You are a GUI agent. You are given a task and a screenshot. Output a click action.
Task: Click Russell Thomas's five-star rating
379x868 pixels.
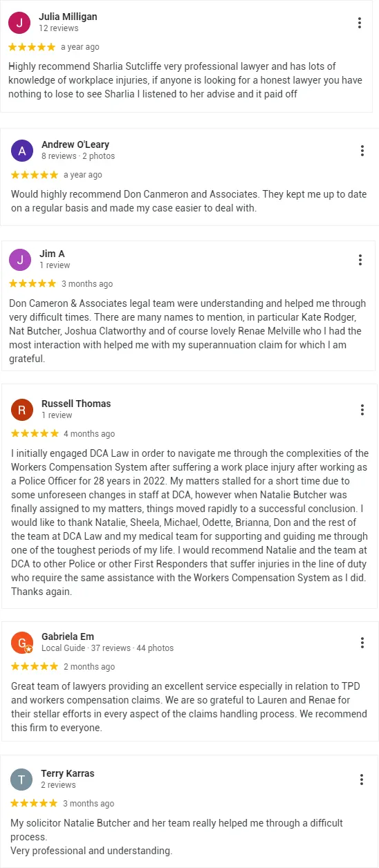tap(35, 434)
